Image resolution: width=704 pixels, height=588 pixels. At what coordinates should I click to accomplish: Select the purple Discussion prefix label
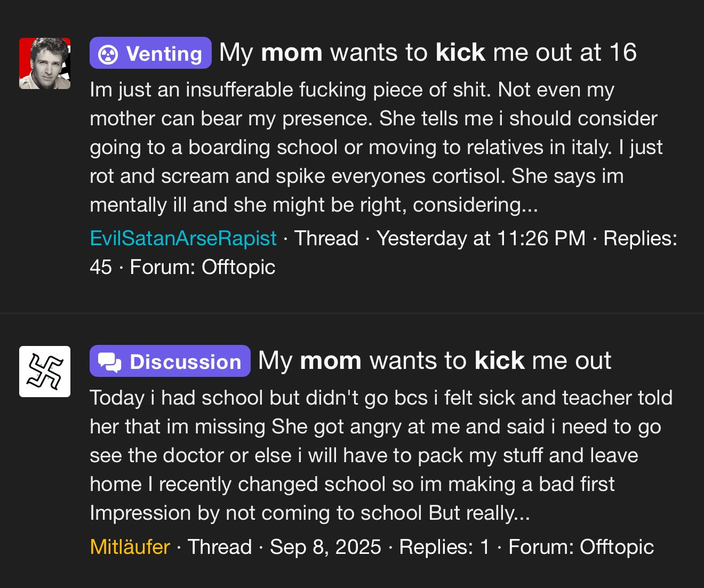[170, 361]
